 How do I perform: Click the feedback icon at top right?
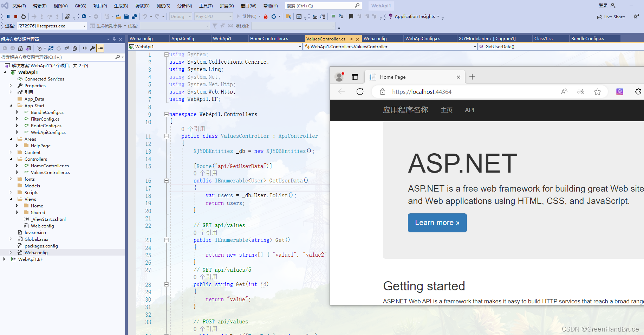(x=636, y=17)
